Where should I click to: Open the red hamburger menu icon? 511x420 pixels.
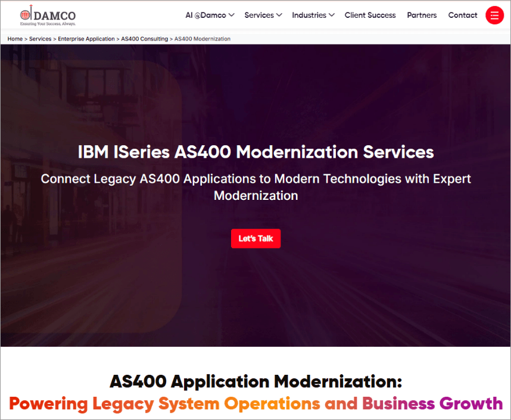pos(494,15)
